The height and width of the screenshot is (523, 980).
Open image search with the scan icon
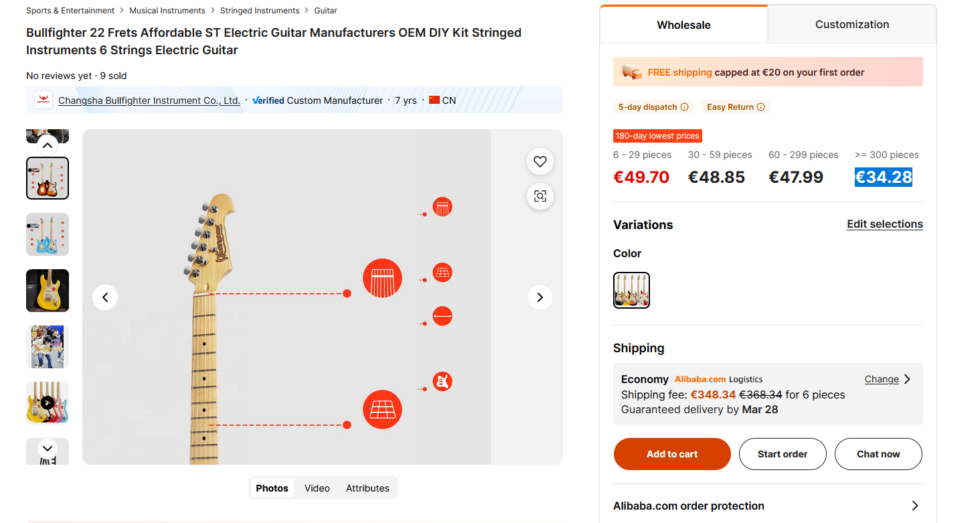click(x=540, y=196)
